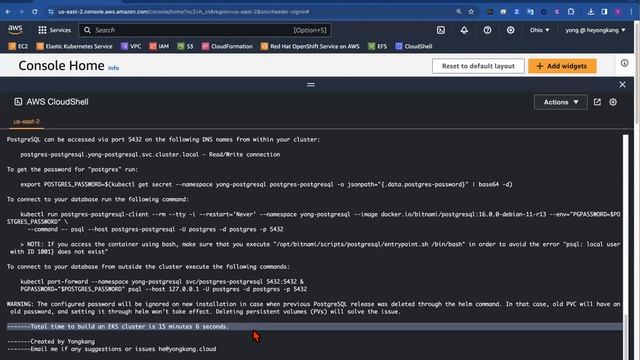Viewport: 640px width, 360px height.
Task: Open the CloudFormation favorite shortcut
Action: (227, 46)
